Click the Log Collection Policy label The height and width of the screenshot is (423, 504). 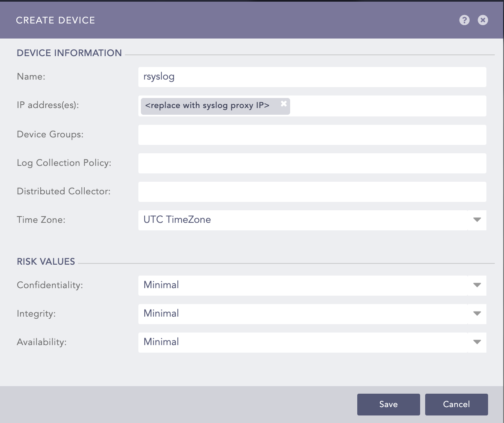[64, 163]
